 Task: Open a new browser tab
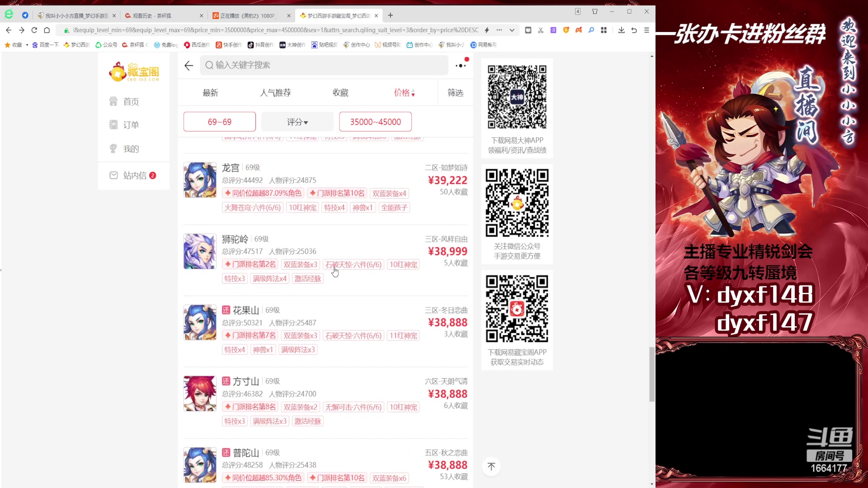pyautogui.click(x=390, y=15)
